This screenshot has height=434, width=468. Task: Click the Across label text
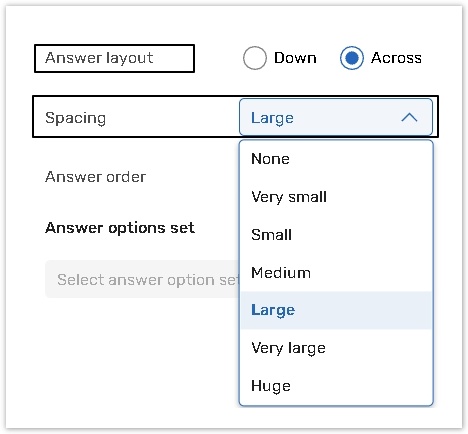pyautogui.click(x=396, y=58)
